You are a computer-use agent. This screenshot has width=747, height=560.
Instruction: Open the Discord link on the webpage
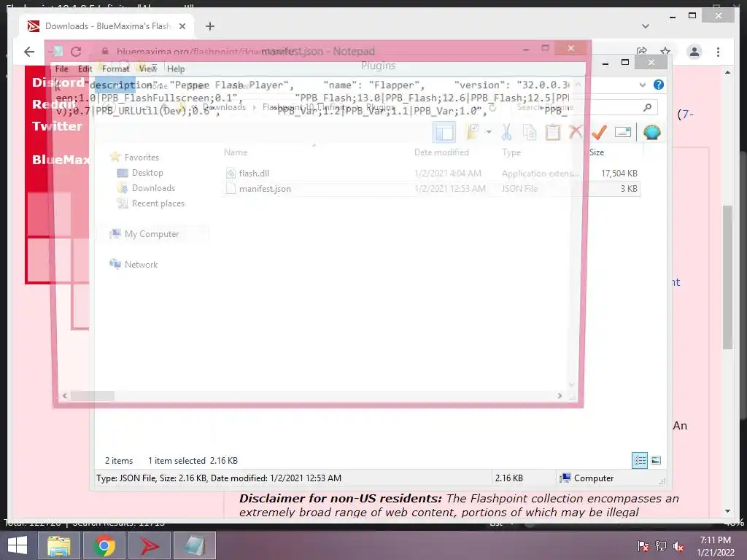(x=58, y=82)
